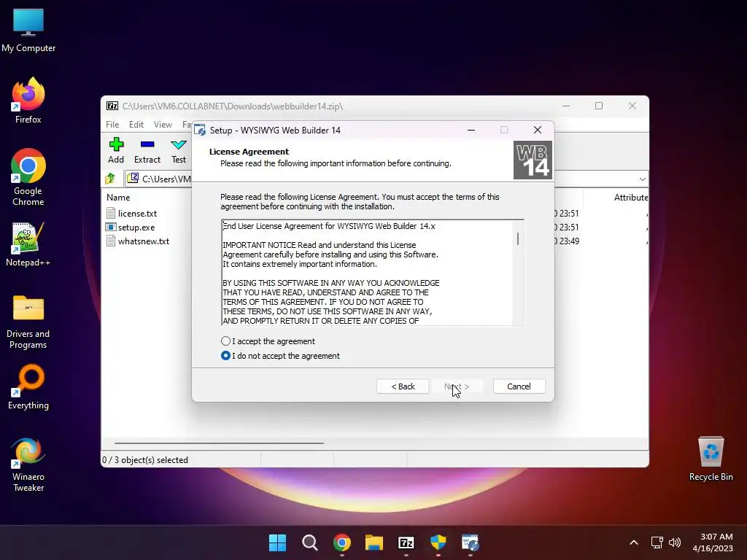This screenshot has width=747, height=560.
Task: Minimize the 7-Zip window
Action: (x=566, y=106)
